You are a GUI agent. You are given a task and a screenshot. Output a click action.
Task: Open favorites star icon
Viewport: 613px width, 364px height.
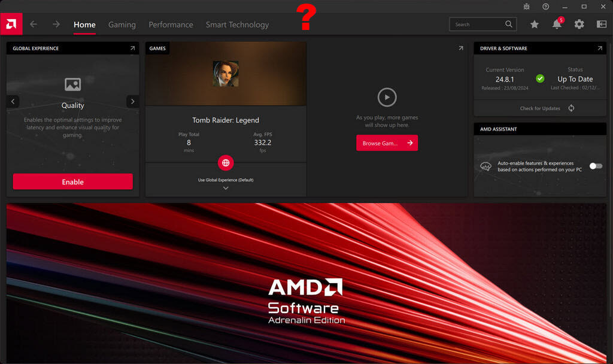tap(534, 25)
